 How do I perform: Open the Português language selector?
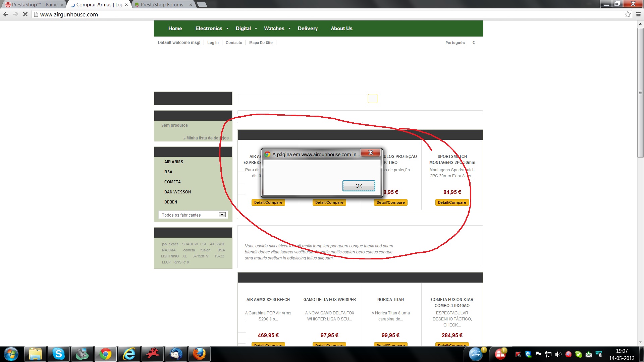(455, 43)
